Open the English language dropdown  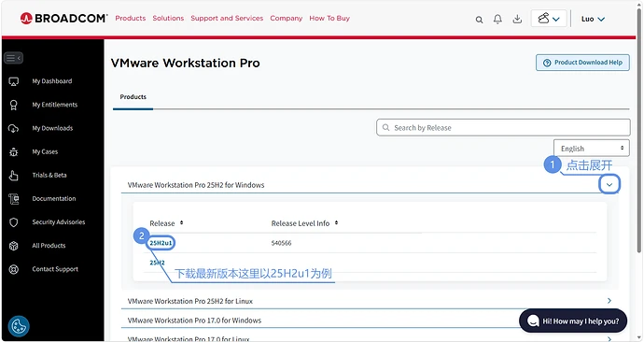tap(592, 148)
